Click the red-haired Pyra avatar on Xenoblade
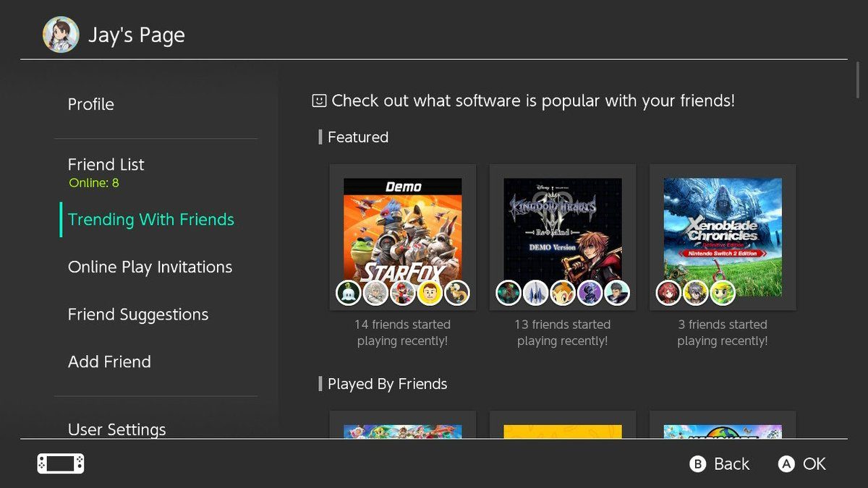The width and height of the screenshot is (868, 488). coord(669,293)
